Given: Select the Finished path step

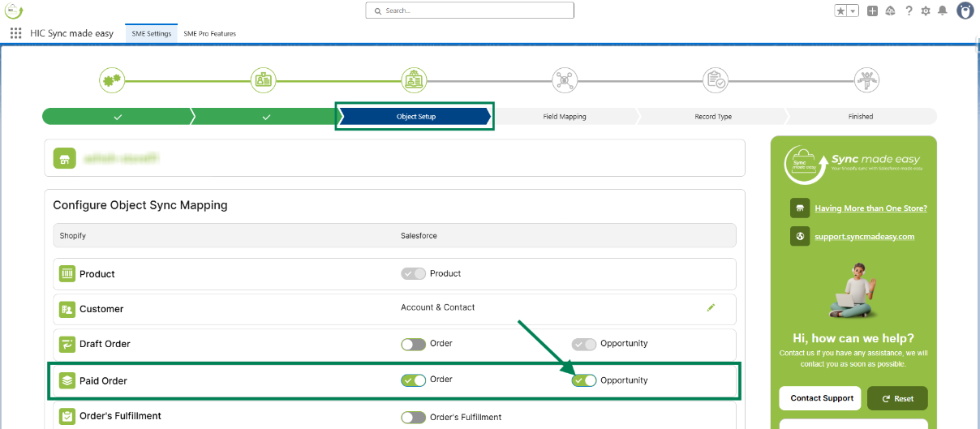Looking at the screenshot, I should pos(861,117).
